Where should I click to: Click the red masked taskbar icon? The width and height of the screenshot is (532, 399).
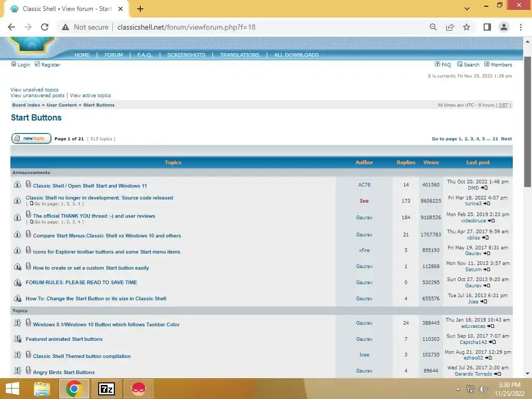pos(138,389)
